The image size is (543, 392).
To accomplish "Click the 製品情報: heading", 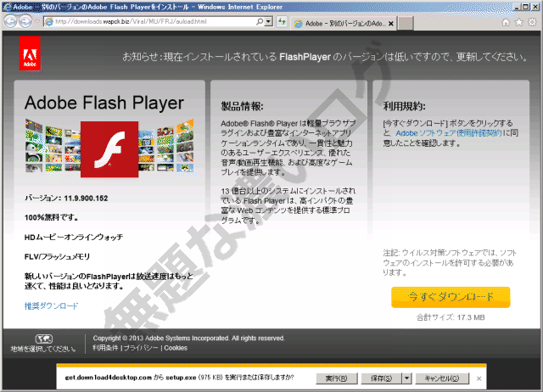I will tap(242, 106).
